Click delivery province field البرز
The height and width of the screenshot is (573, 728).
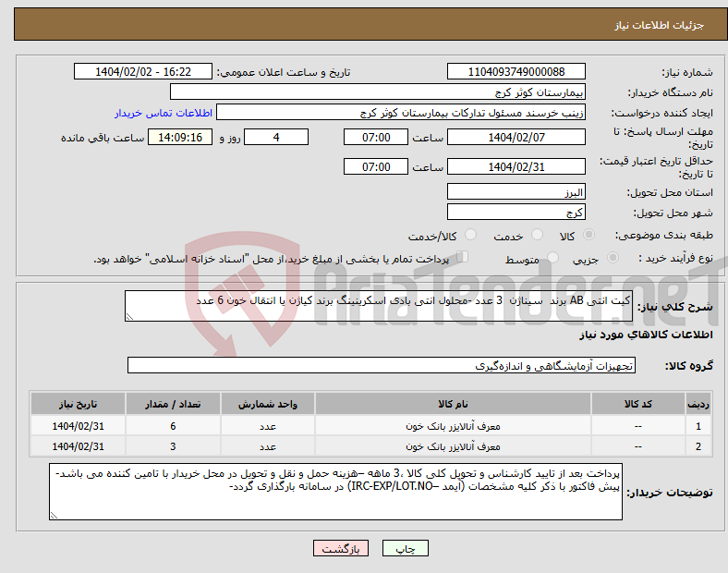[x=516, y=192]
